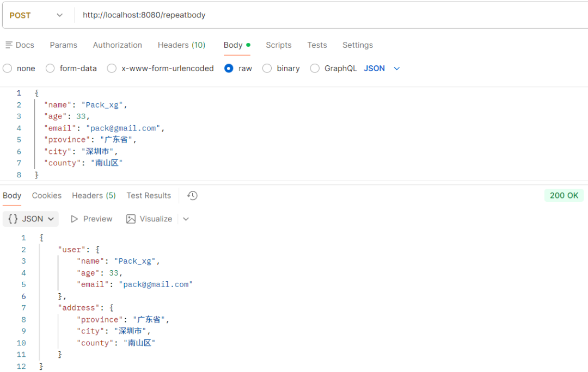Click response line number 12
Screen dimensions: 588x372
coord(21,367)
